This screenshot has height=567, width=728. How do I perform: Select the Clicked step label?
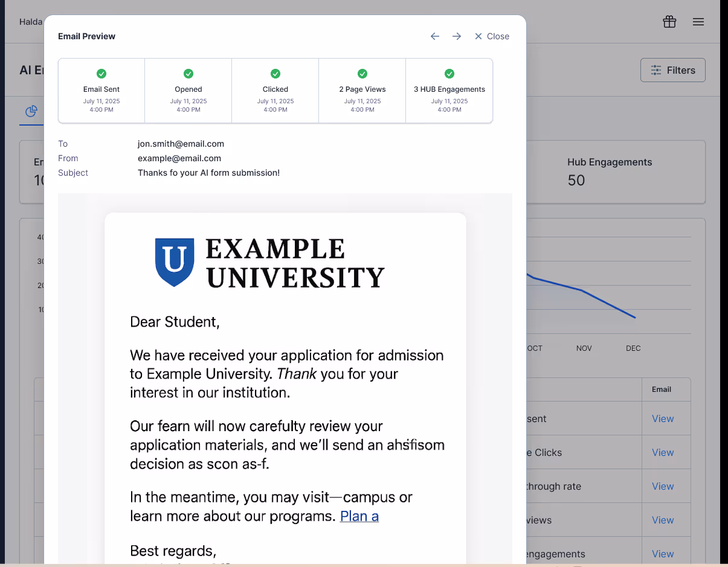(x=275, y=89)
